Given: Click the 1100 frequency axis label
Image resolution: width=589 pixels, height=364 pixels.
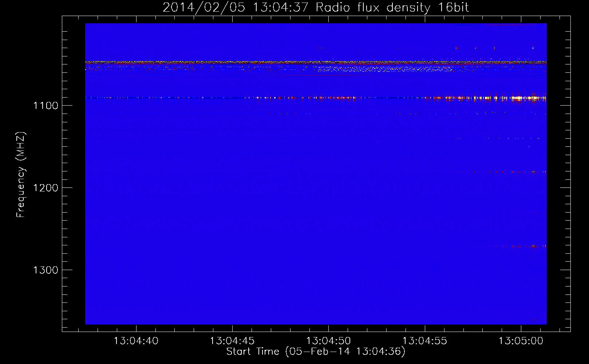Looking at the screenshot, I should (x=46, y=106).
